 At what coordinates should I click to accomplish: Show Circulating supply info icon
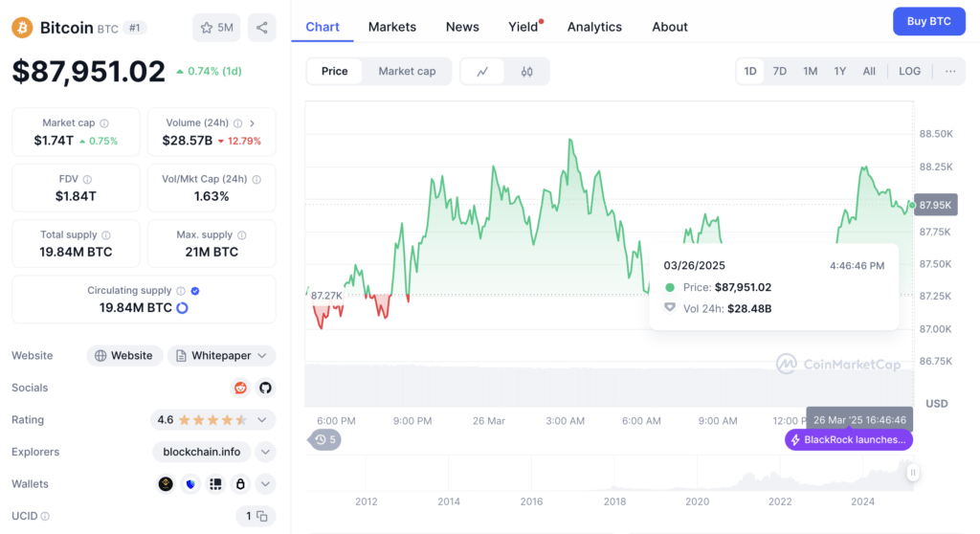181,291
